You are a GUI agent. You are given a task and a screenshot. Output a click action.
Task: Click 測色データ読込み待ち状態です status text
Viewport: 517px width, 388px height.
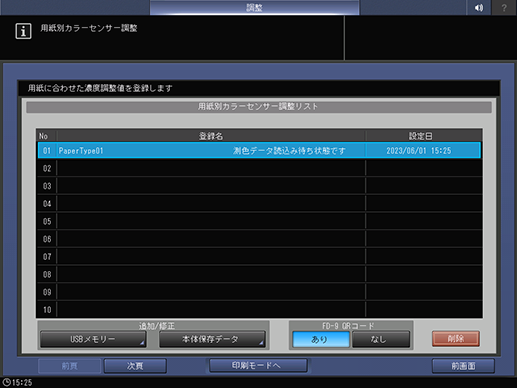point(289,151)
